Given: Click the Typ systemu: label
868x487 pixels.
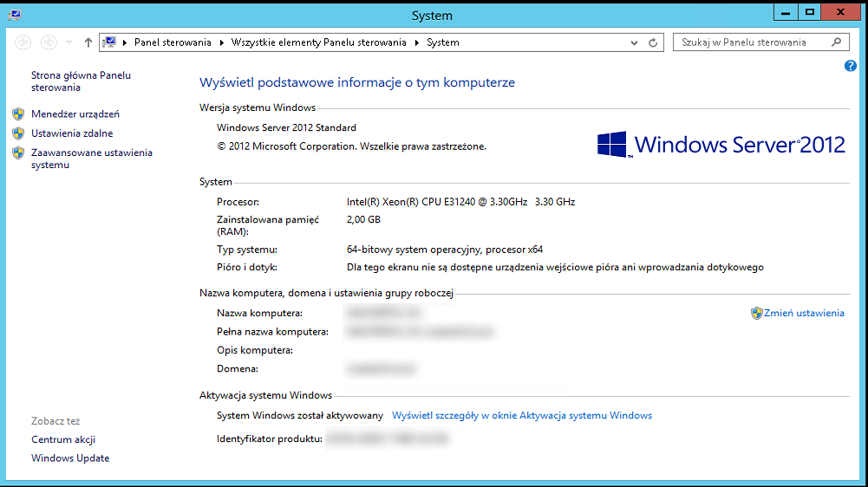Looking at the screenshot, I should (247, 250).
